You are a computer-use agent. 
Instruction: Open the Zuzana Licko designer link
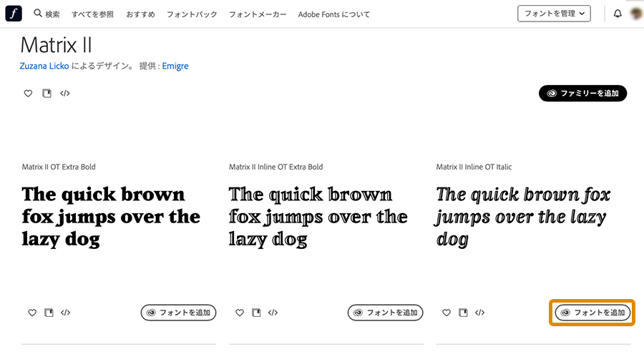(x=46, y=67)
